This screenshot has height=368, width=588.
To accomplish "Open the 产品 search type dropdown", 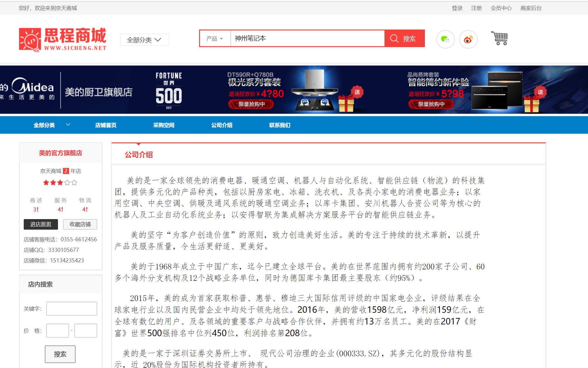I will pyautogui.click(x=215, y=38).
